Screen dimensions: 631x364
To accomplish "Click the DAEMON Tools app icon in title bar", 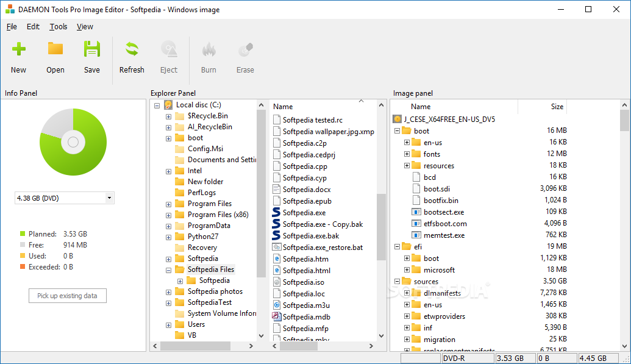I will (x=10, y=9).
